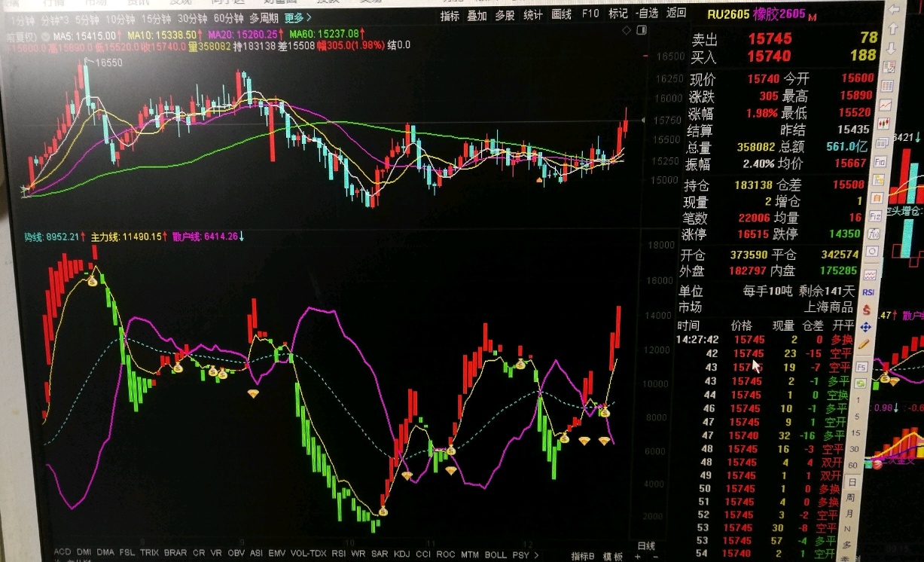Select the ROC indicator tab
This screenshot has width=924, height=562.
[446, 554]
